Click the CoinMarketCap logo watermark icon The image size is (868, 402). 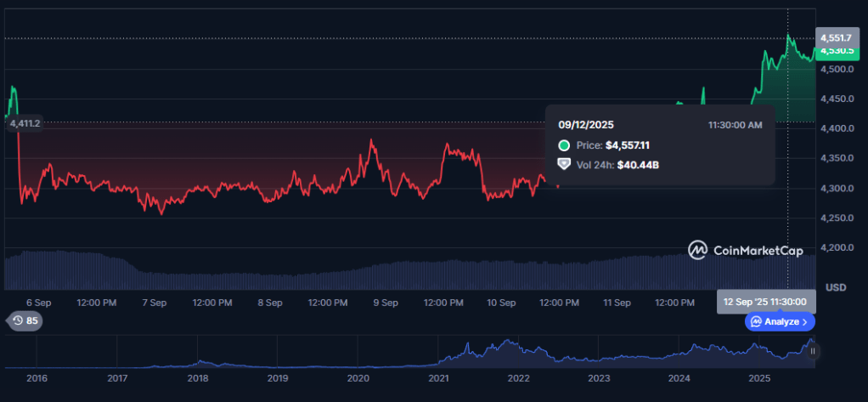click(697, 250)
